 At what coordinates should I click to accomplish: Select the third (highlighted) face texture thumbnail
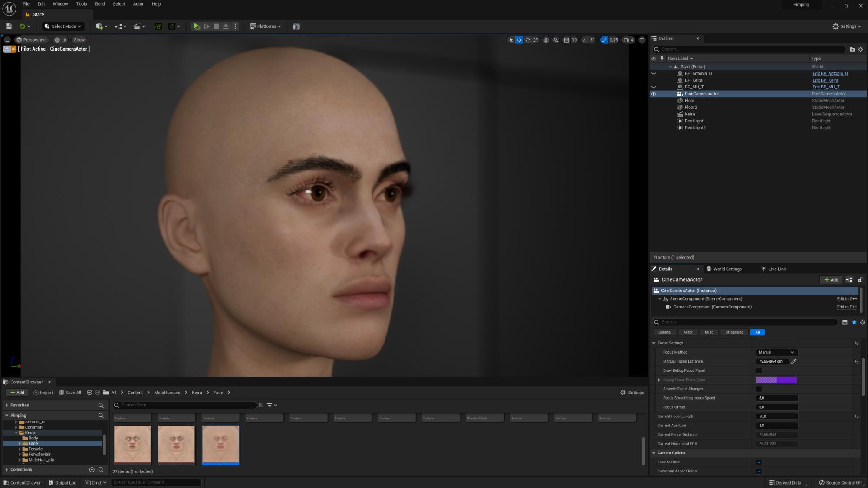pyautogui.click(x=220, y=445)
